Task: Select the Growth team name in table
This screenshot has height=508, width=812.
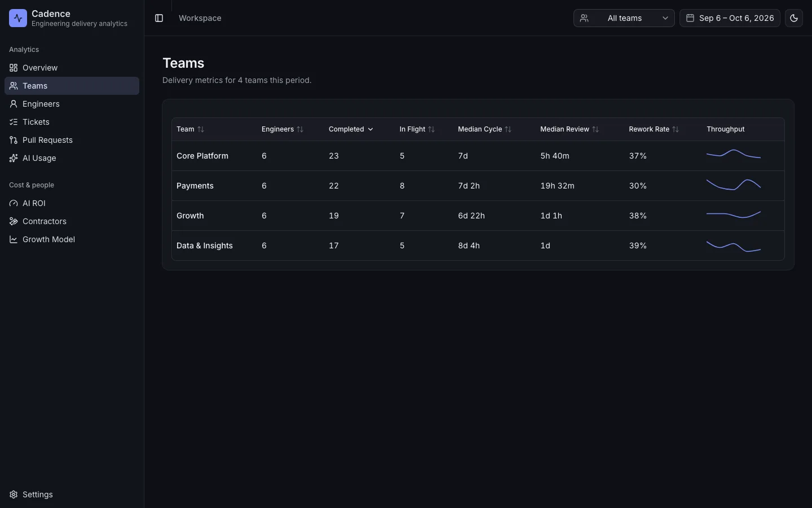Action: [x=190, y=216]
